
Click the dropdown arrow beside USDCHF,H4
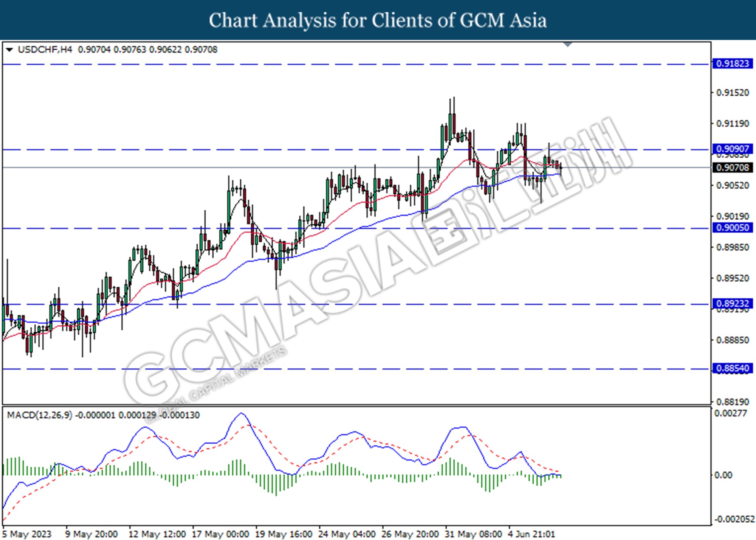[9, 50]
